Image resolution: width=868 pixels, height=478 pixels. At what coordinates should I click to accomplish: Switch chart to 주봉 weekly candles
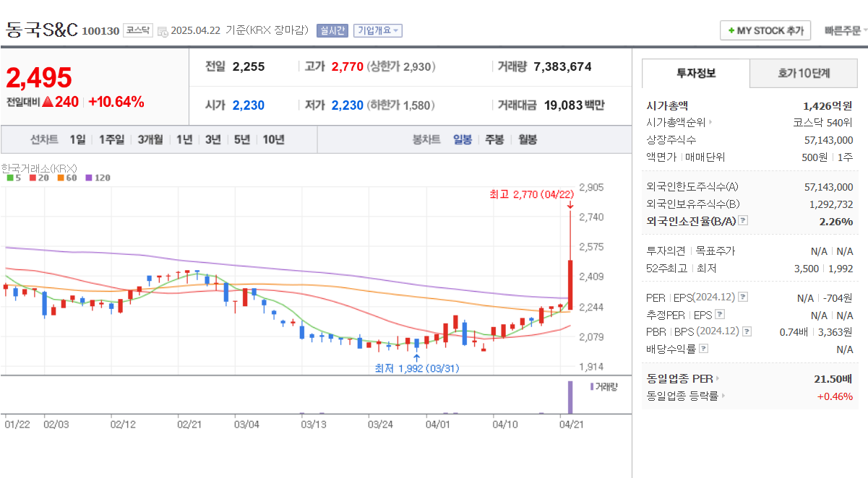coord(494,139)
